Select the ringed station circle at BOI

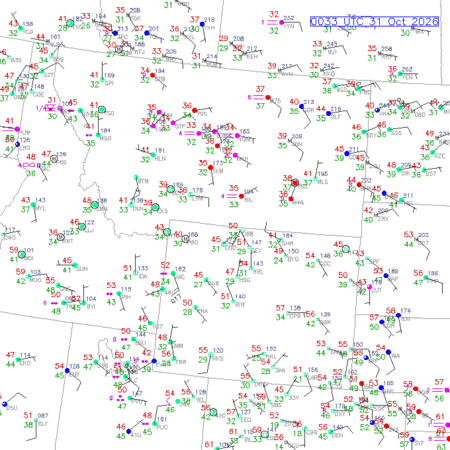click(21, 255)
